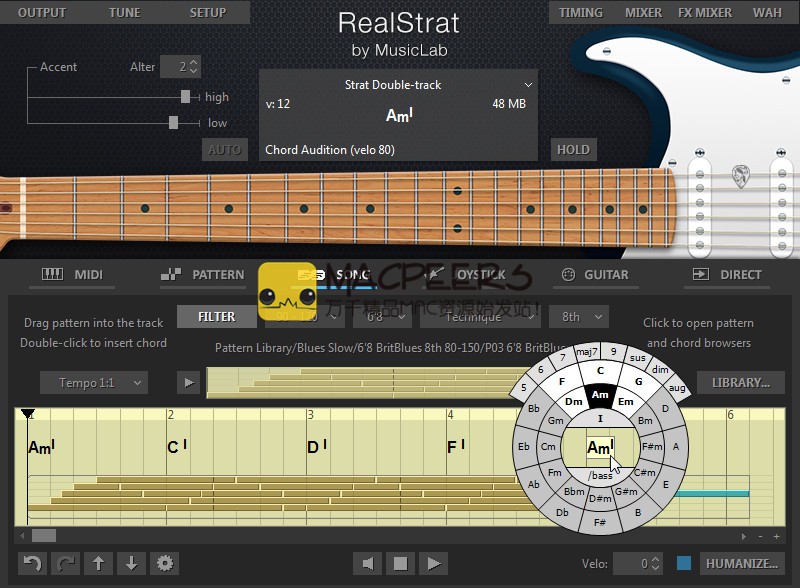Click the HUMANIZE button
This screenshot has width=800, height=588.
[x=741, y=563]
